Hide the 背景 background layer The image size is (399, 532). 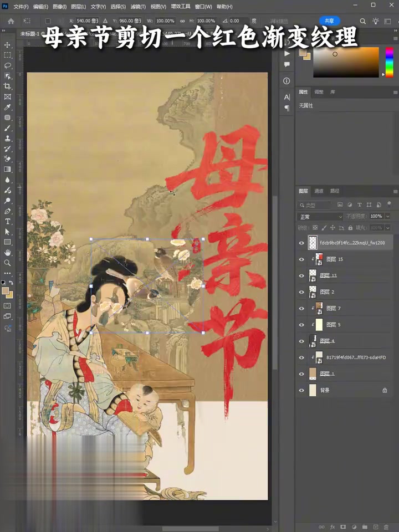click(x=301, y=390)
